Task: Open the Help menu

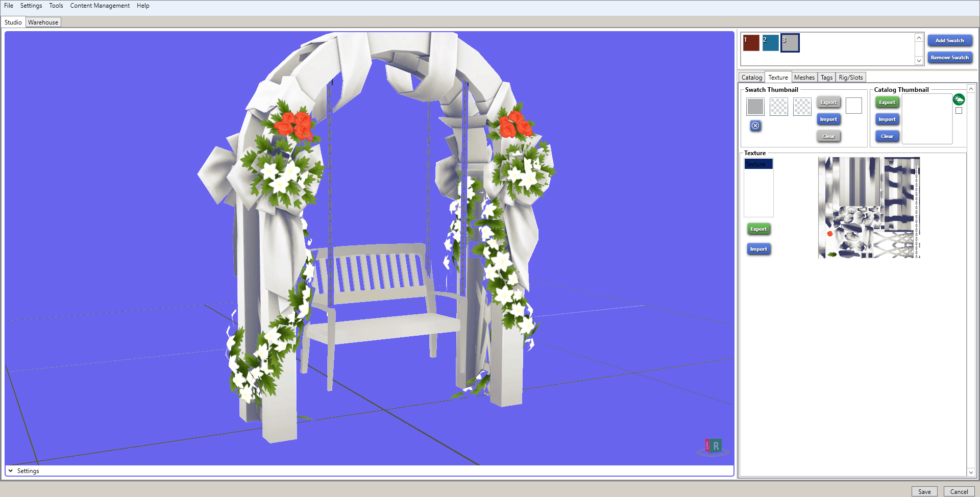Action: click(x=143, y=6)
